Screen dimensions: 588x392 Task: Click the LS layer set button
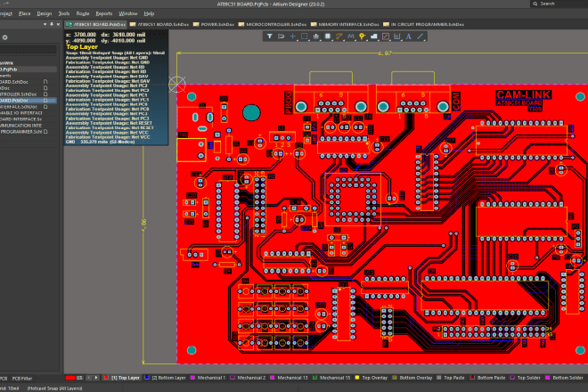coord(79,378)
